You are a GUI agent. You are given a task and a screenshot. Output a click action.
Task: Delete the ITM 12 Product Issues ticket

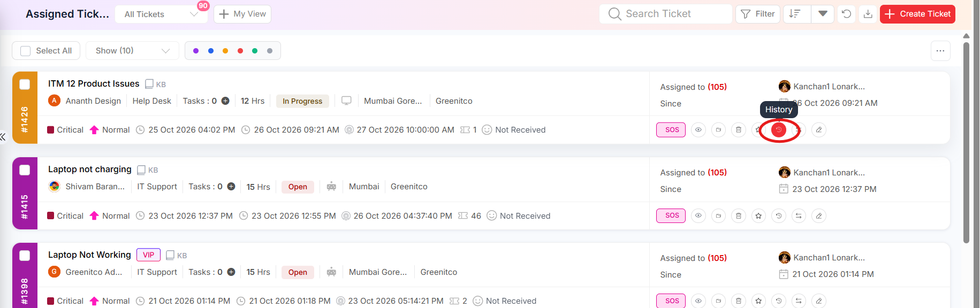tap(739, 130)
